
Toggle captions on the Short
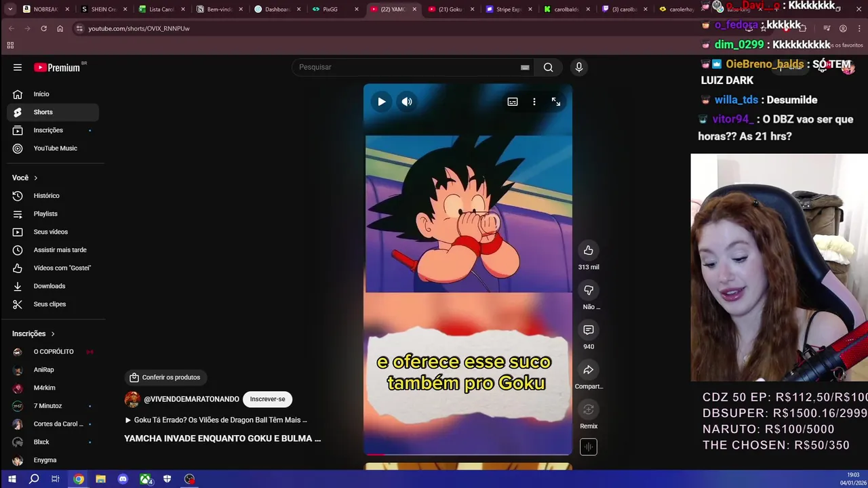click(513, 102)
